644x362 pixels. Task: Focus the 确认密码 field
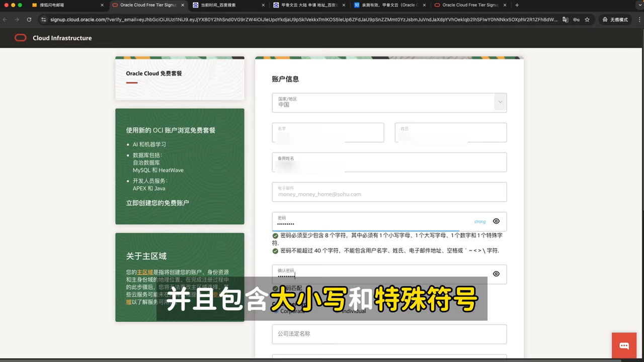pyautogui.click(x=389, y=275)
